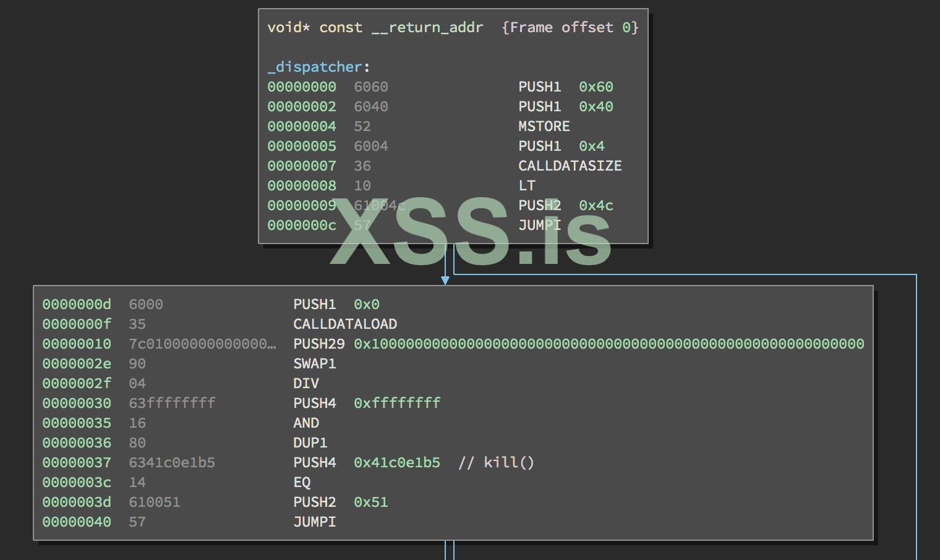Click operand 0x4c
Screen dimensions: 940x560
coord(596,205)
